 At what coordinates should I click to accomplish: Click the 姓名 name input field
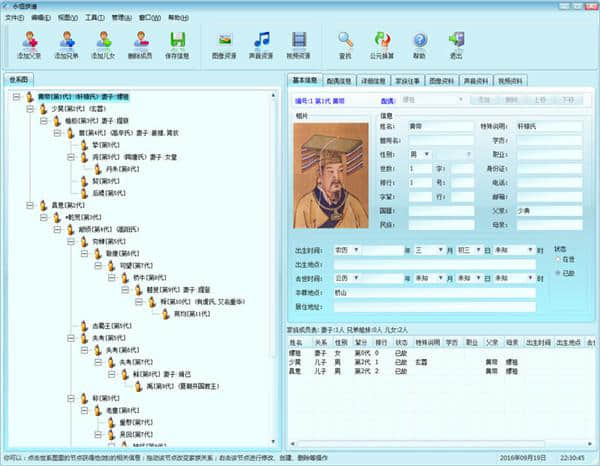441,126
